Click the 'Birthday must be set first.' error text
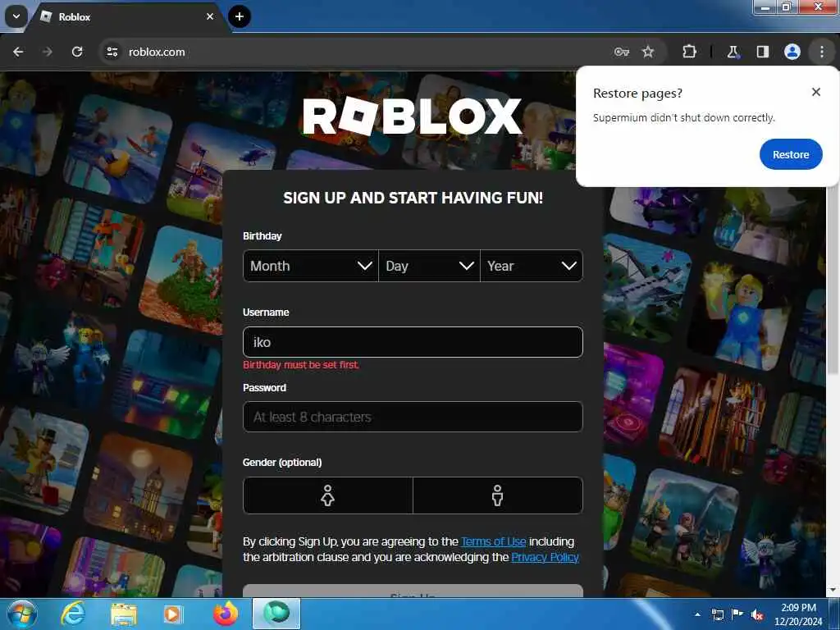The image size is (840, 630). (x=301, y=365)
